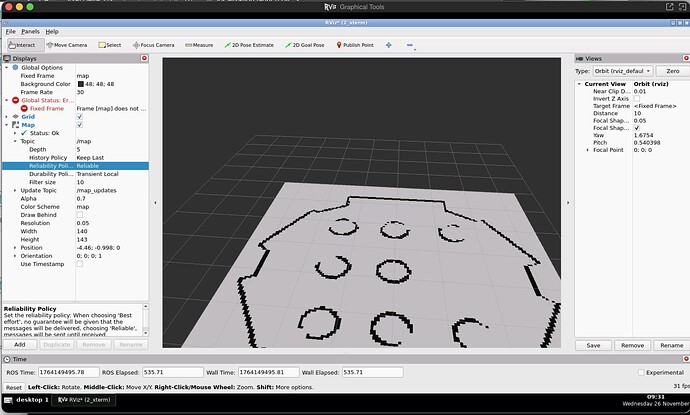Click the Background Color swatch
The height and width of the screenshot is (415, 690).
click(x=81, y=83)
